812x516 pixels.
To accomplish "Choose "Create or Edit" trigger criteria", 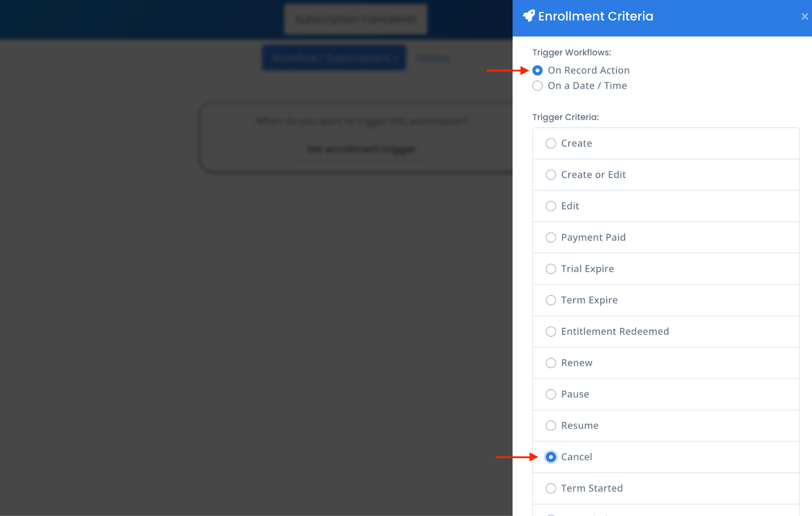I will (x=551, y=175).
